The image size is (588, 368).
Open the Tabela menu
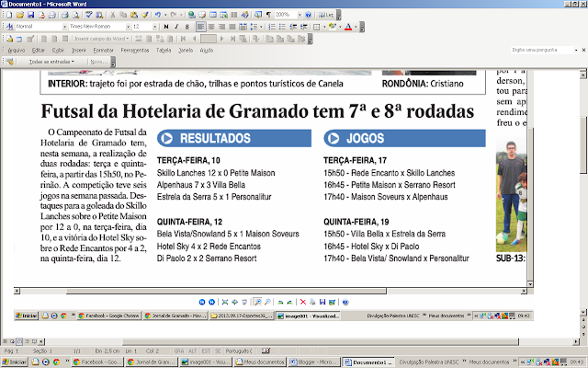164,50
